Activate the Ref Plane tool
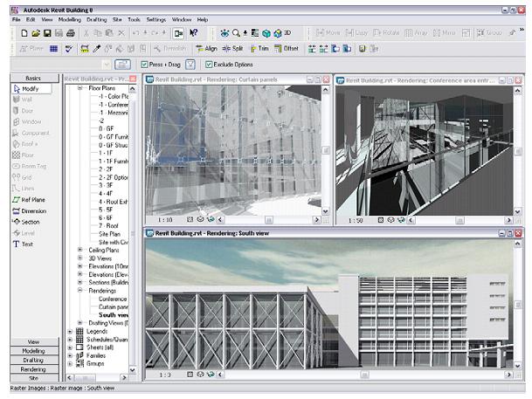532x399 pixels. coord(28,199)
